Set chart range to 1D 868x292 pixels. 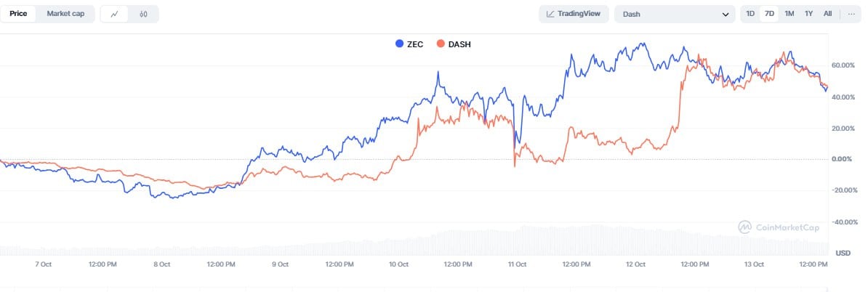coord(750,14)
